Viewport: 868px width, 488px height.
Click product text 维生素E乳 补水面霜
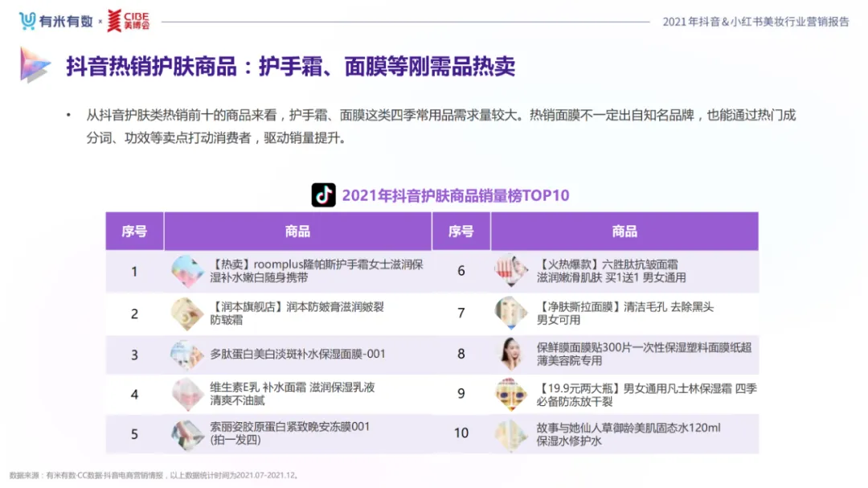(x=293, y=394)
